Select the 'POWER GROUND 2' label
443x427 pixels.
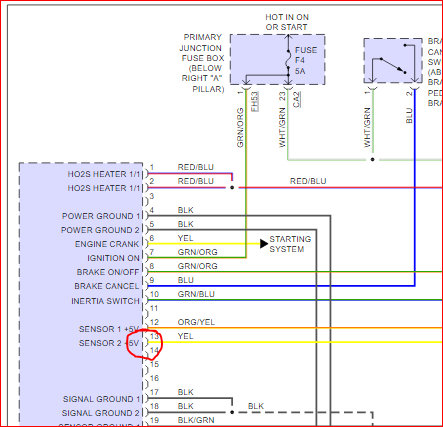point(100,230)
